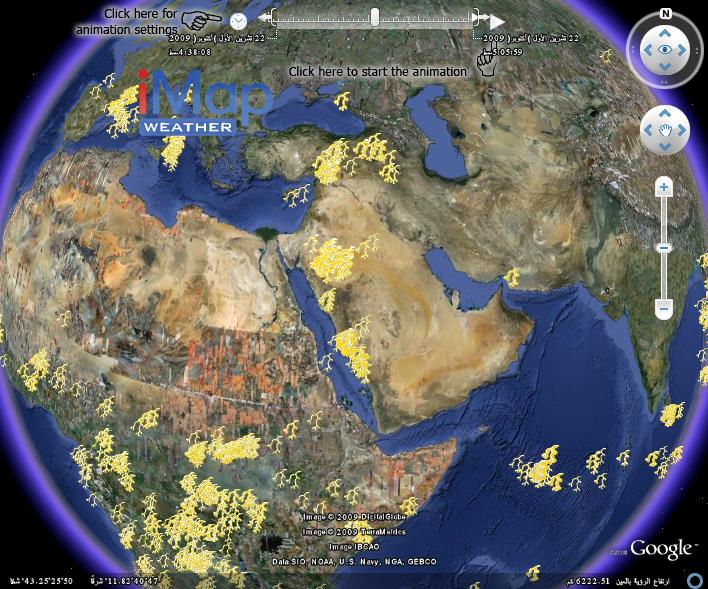This screenshot has height=589, width=708.
Task: Pan map right with move joystick
Action: 681,131
